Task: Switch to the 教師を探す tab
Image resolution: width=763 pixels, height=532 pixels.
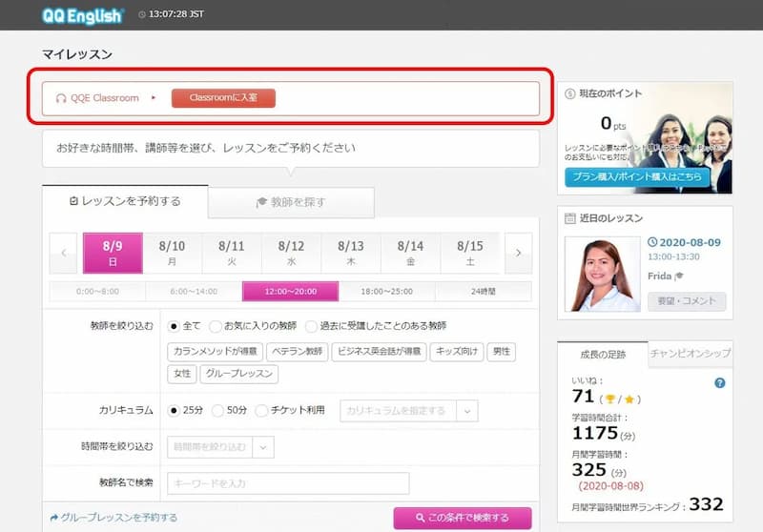Action: tap(291, 202)
